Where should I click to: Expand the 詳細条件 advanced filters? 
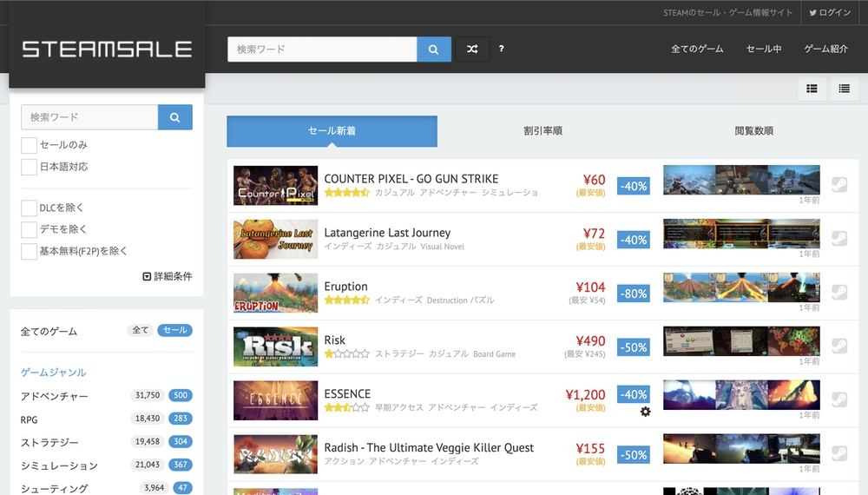(x=168, y=276)
